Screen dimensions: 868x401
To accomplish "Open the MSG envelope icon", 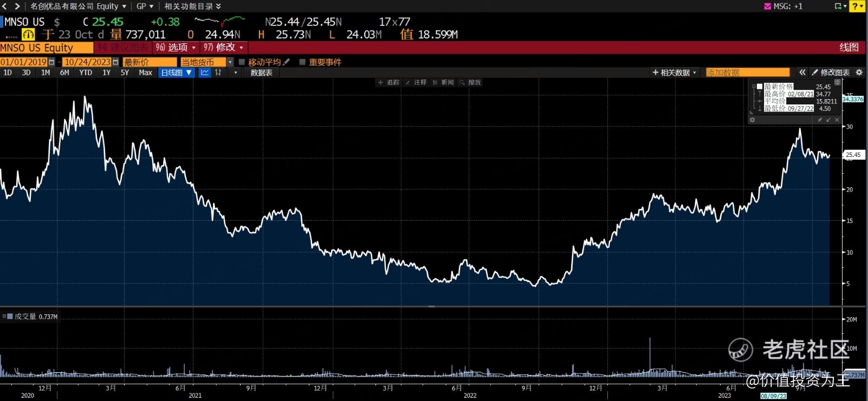I will [767, 6].
